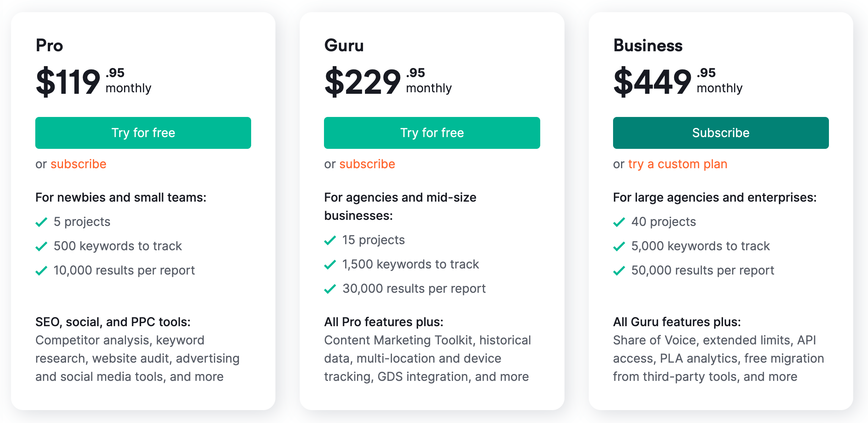Open the subscribe link under Guru plan
This screenshot has width=868, height=423.
367,164
